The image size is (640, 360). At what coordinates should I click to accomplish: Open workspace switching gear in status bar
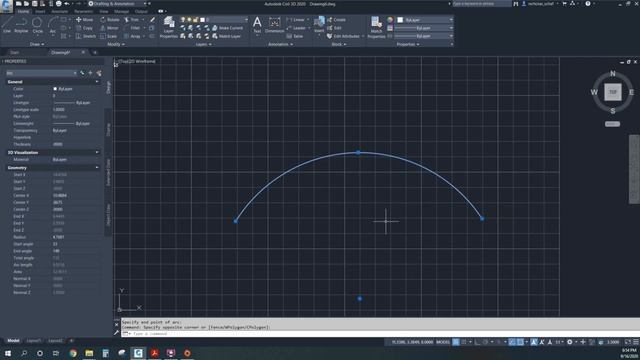click(569, 342)
